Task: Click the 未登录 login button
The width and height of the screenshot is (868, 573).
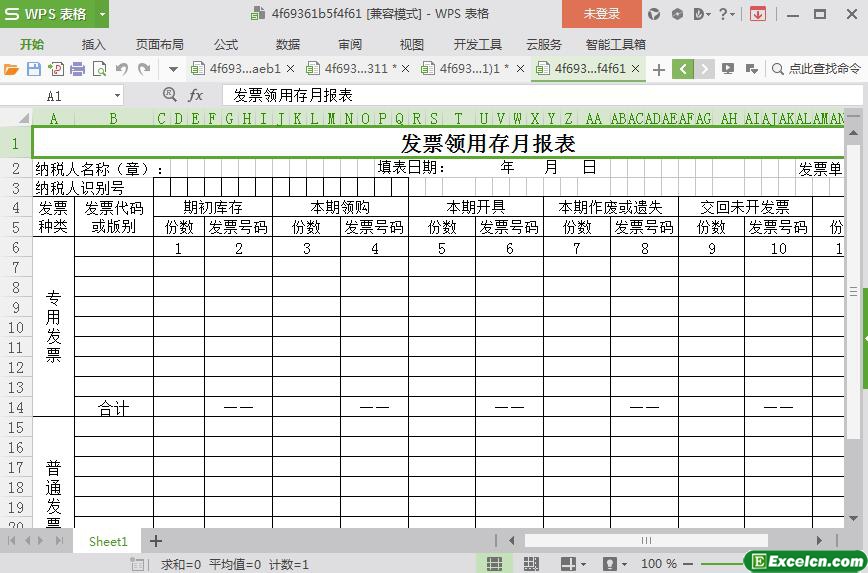Action: pos(602,14)
